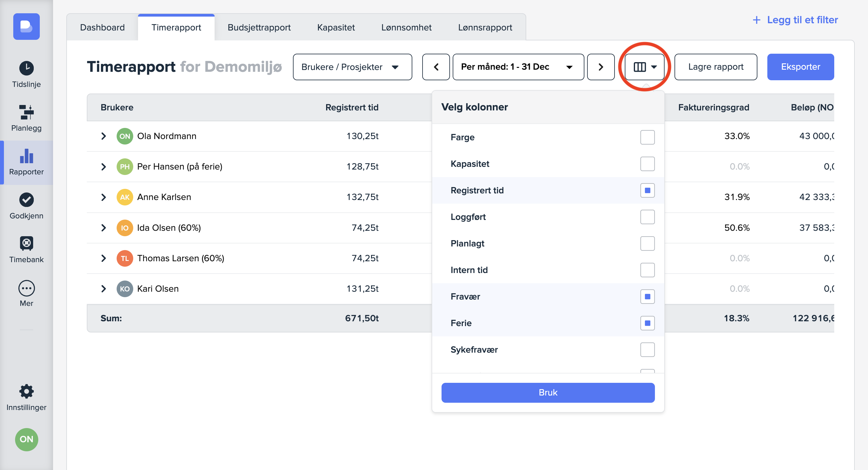Click the column selector icon button
Image resolution: width=868 pixels, height=470 pixels.
pyautogui.click(x=644, y=67)
